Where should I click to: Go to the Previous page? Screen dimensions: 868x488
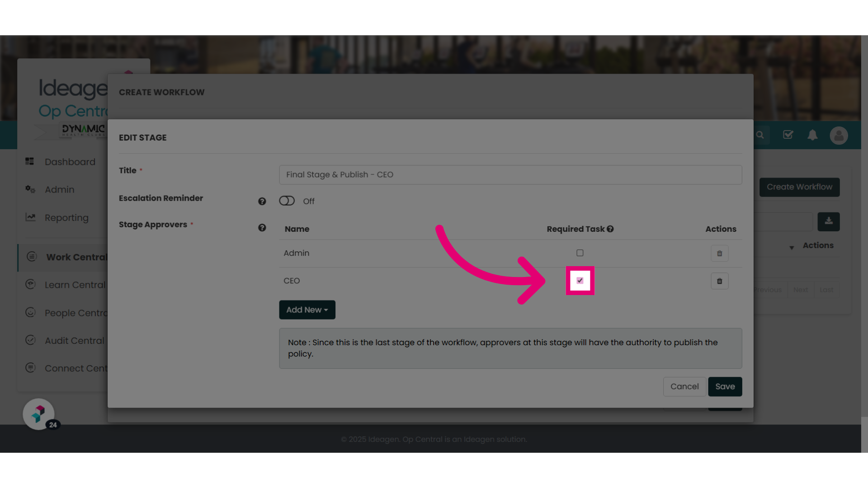tap(767, 290)
